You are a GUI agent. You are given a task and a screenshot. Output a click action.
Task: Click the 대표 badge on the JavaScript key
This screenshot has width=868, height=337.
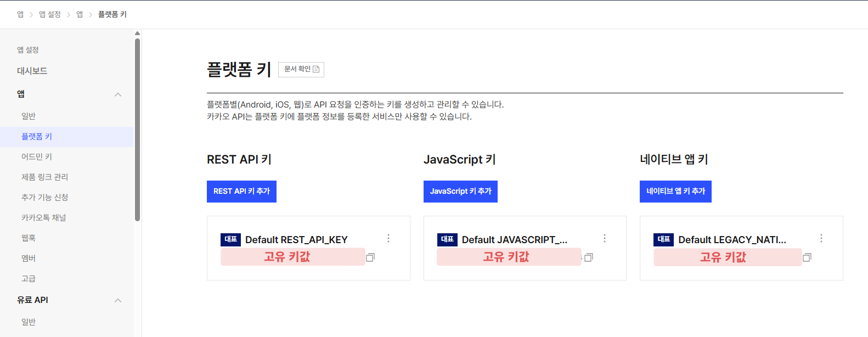coord(447,239)
